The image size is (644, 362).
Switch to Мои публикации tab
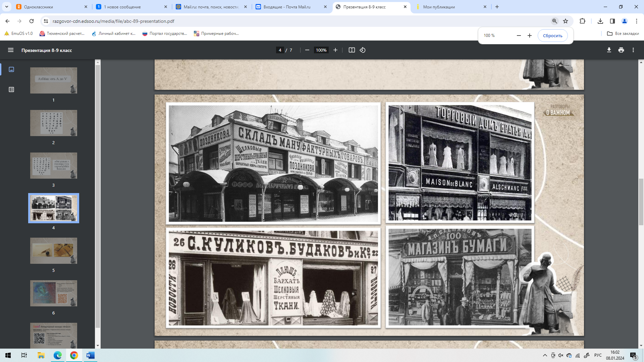(451, 7)
